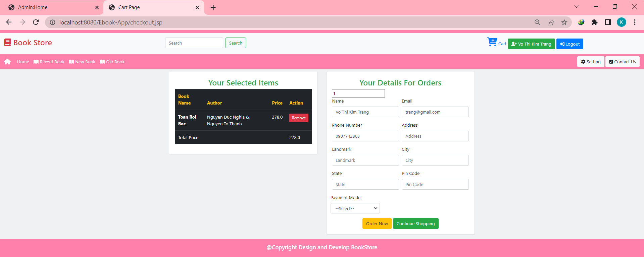644x257 pixels.
Task: Click the Phone Number field
Action: click(x=365, y=136)
